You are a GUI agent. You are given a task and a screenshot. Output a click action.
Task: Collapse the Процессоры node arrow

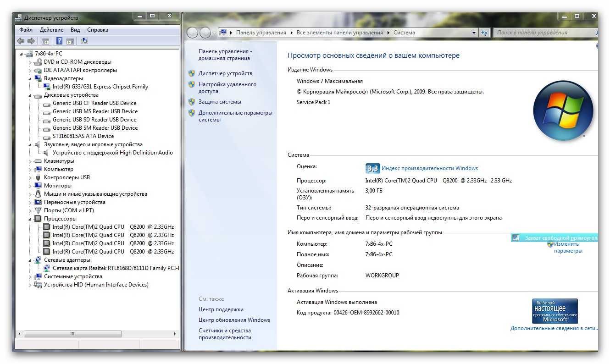tap(30, 219)
